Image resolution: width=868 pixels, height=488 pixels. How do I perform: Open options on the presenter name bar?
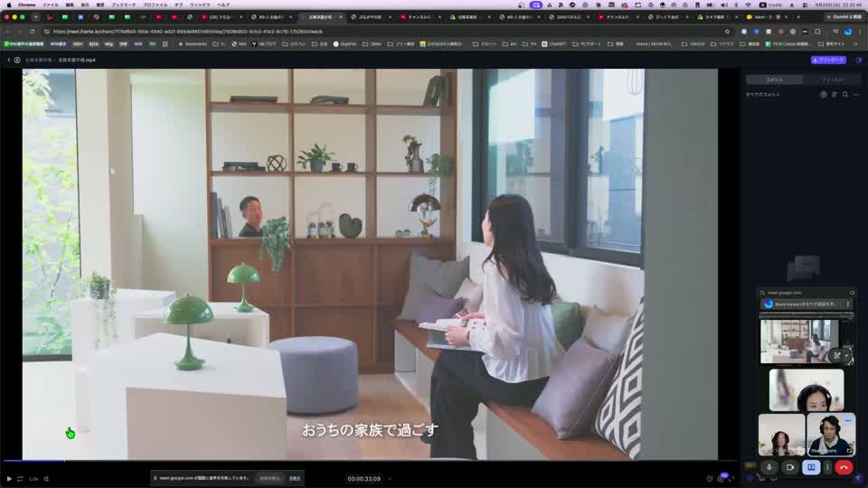(x=847, y=305)
